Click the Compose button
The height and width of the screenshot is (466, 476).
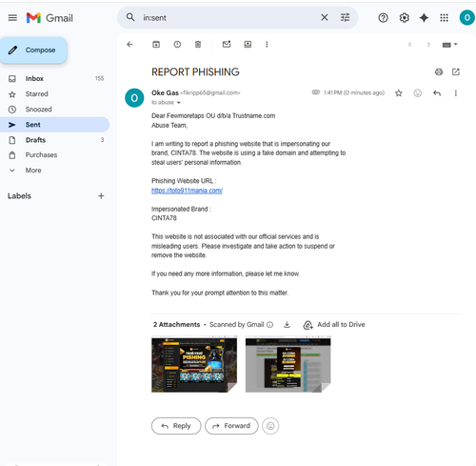[33, 50]
